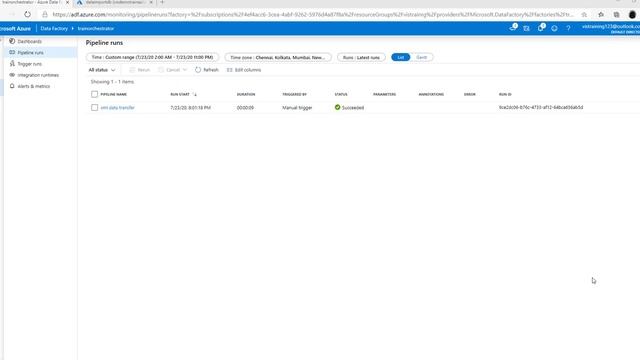Sort by Run start arrow icon
Screen dimensions: 640x360
(x=195, y=94)
